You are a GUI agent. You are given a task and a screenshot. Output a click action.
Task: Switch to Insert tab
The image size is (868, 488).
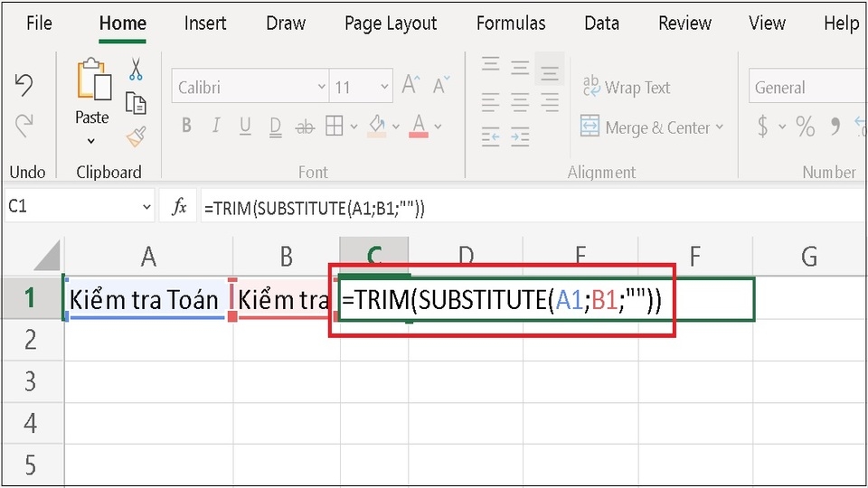click(x=205, y=23)
